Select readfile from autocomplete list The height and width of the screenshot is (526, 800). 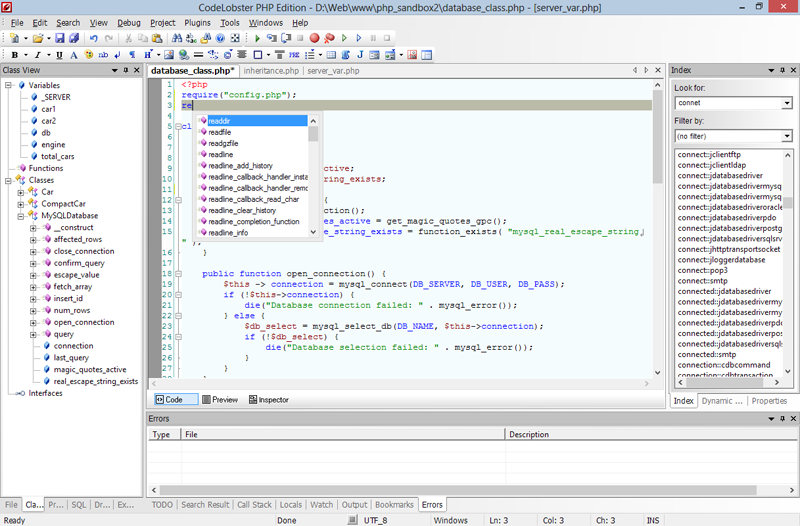(x=219, y=132)
